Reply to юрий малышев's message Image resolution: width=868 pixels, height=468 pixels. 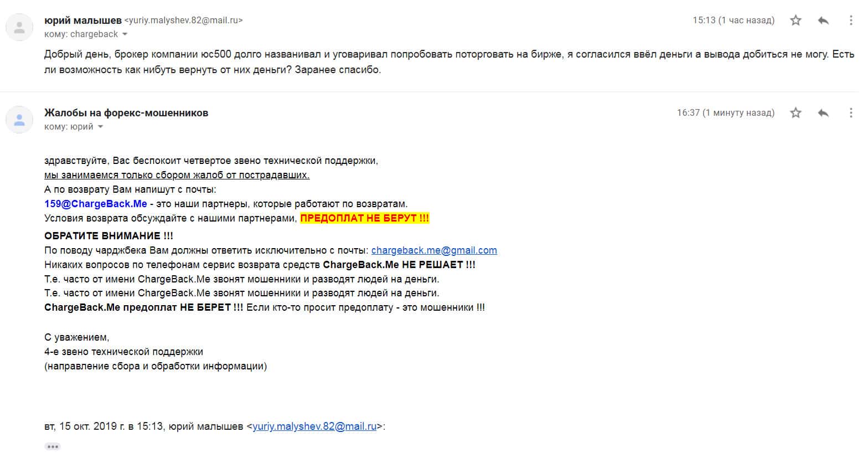823,20
